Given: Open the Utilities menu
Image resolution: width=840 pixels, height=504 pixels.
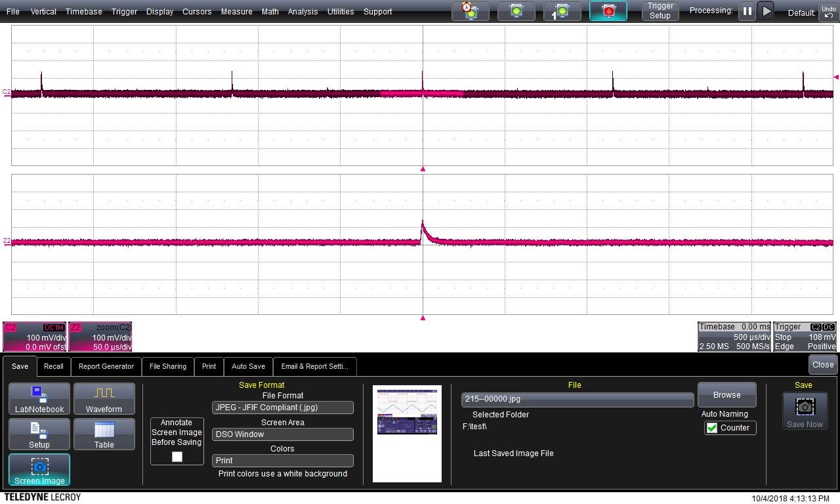Looking at the screenshot, I should point(341,12).
